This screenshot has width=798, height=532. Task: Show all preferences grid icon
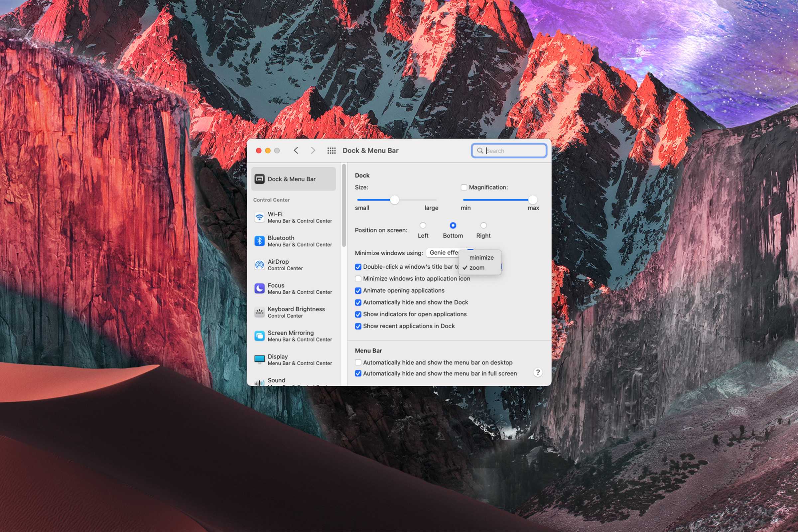[x=332, y=151]
